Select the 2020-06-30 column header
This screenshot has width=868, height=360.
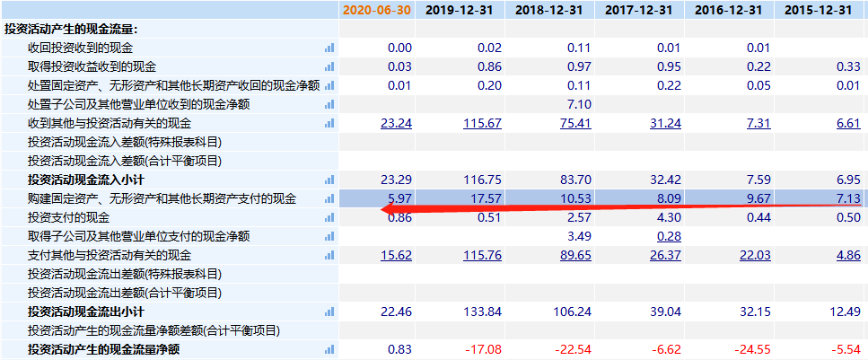pos(378,10)
